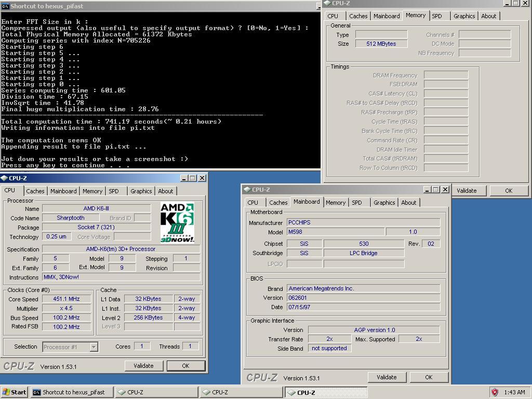Click the 512 MBytes memory size field
Viewport: 532px width, 399px height.
click(x=381, y=44)
